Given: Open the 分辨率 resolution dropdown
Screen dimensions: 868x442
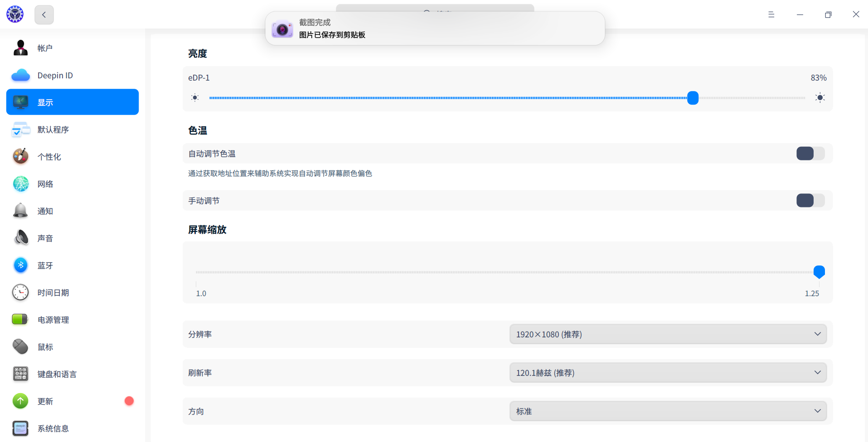Looking at the screenshot, I should click(x=668, y=334).
